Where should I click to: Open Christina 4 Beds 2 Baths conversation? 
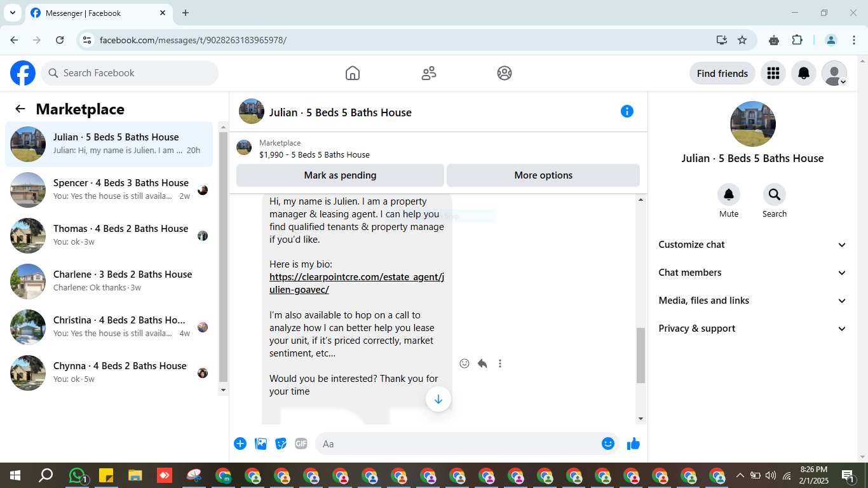coord(109,327)
